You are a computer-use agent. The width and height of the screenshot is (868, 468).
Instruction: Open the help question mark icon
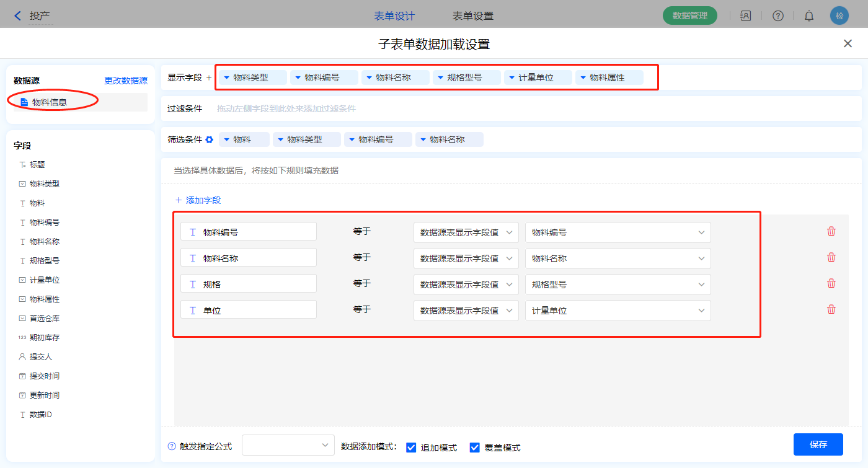(777, 16)
